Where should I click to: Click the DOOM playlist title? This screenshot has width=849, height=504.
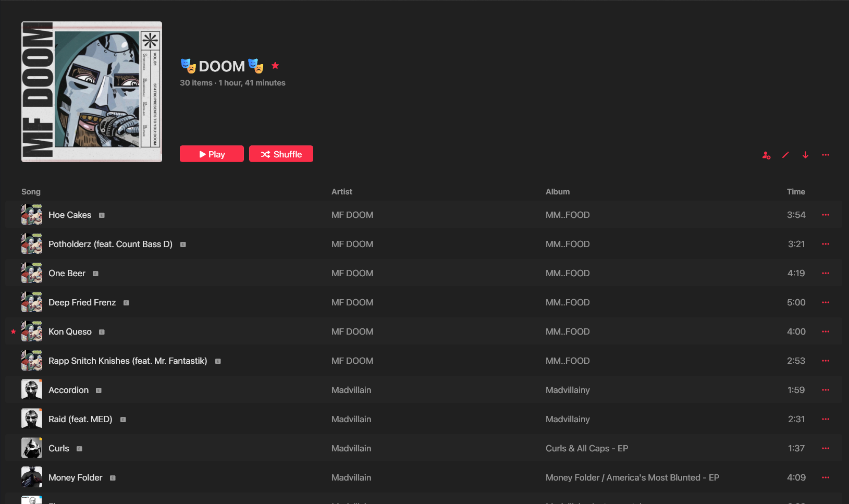pos(222,66)
